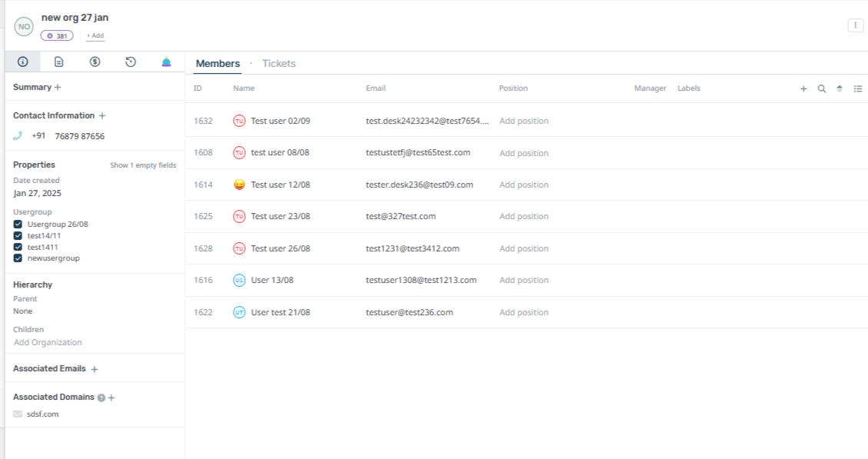Expand Summary with the plus icon
Screen dimensions: 868x459
tap(58, 88)
